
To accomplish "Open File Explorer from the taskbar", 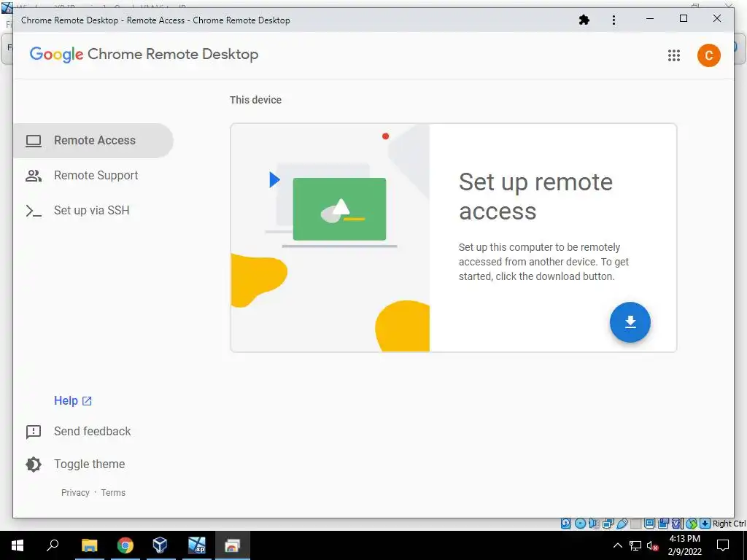I will [90, 545].
